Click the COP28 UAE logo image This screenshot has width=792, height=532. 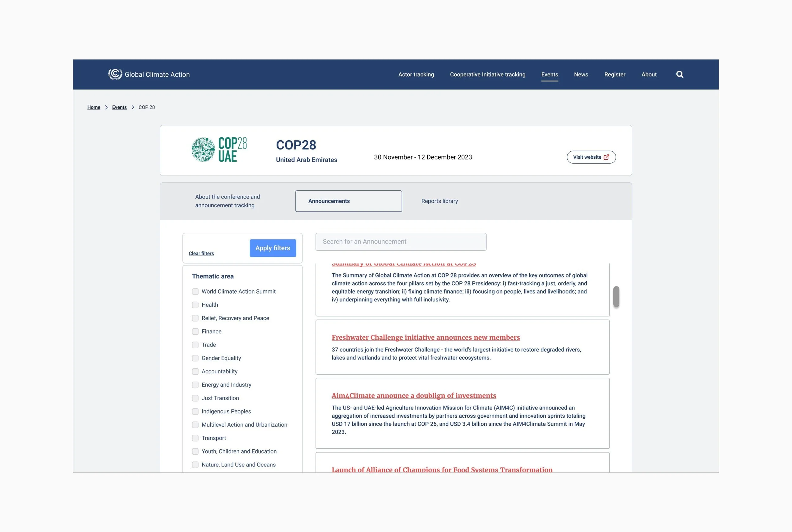(x=219, y=149)
